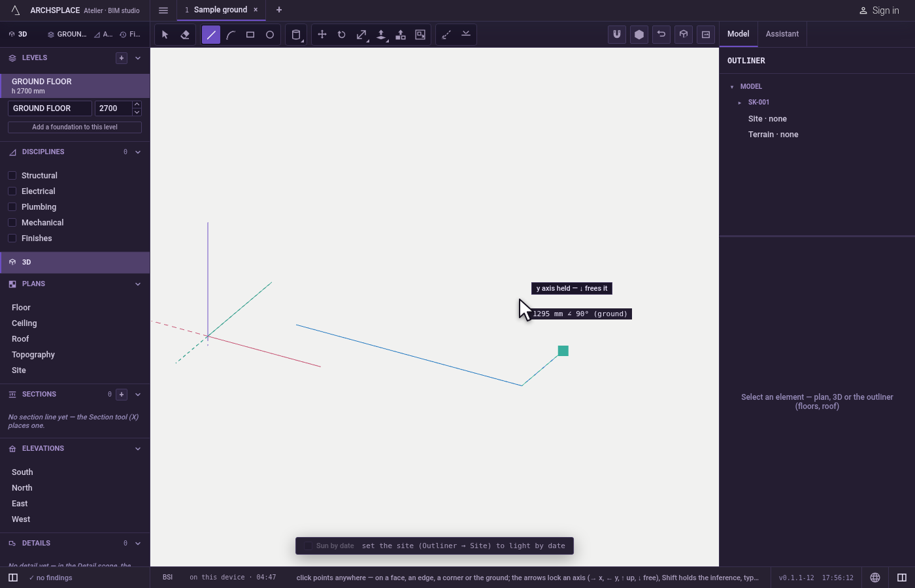The image size is (915, 588).
Task: Select the Push/Pull extrude tool
Action: pos(381,35)
